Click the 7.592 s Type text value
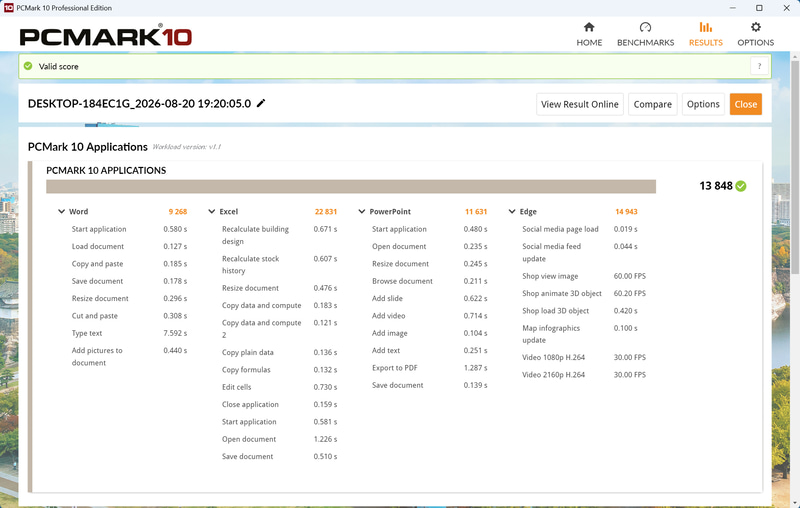This screenshot has height=508, width=800. click(x=175, y=333)
